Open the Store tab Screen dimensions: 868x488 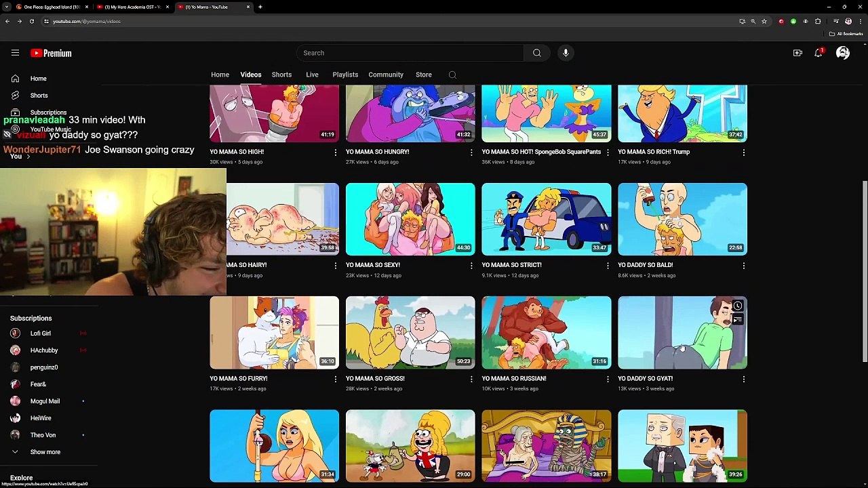tap(424, 75)
